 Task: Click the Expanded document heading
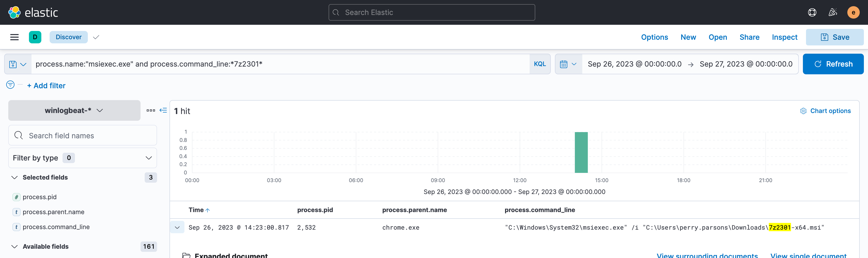[x=231, y=255]
